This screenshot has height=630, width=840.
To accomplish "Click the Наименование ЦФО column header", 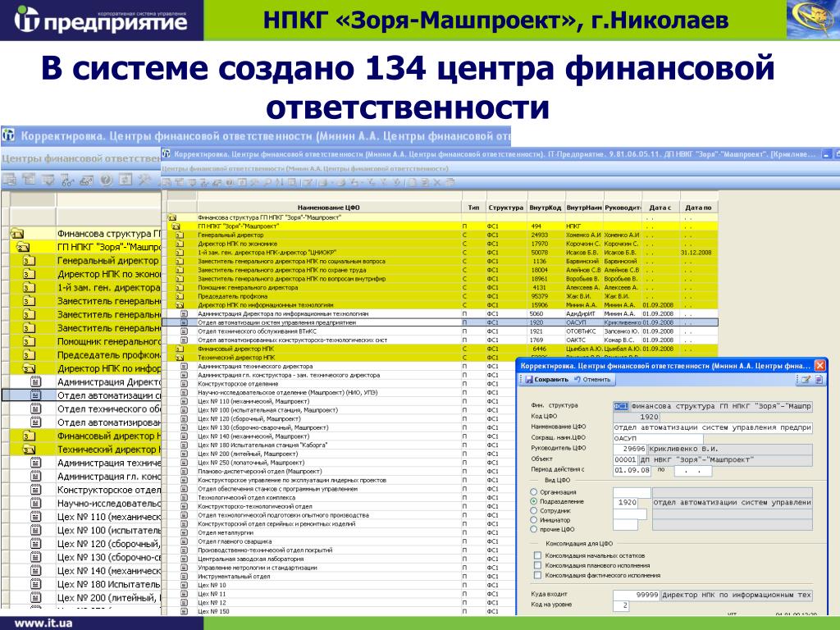I will pyautogui.click(x=329, y=208).
